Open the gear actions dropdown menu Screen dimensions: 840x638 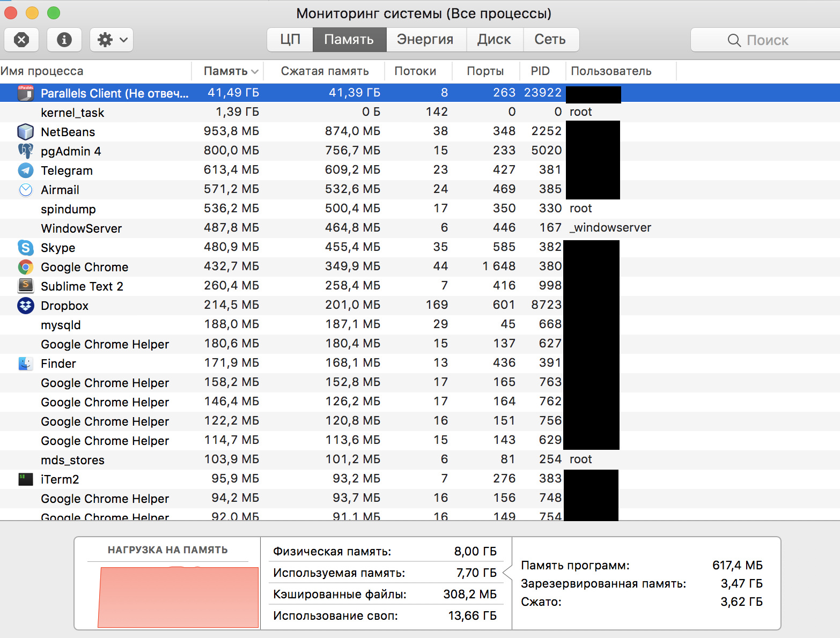[x=112, y=40]
